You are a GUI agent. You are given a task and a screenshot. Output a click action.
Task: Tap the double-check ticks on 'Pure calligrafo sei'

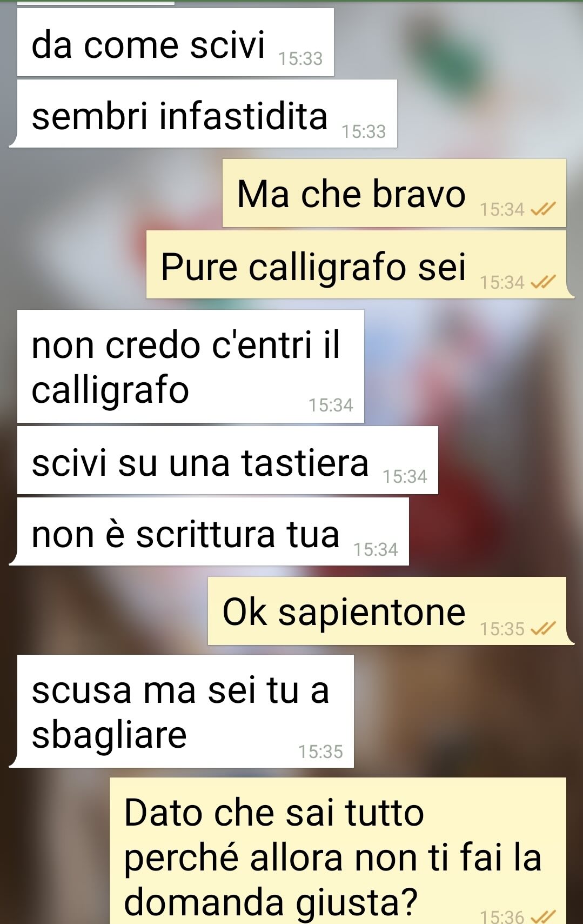pos(543,282)
